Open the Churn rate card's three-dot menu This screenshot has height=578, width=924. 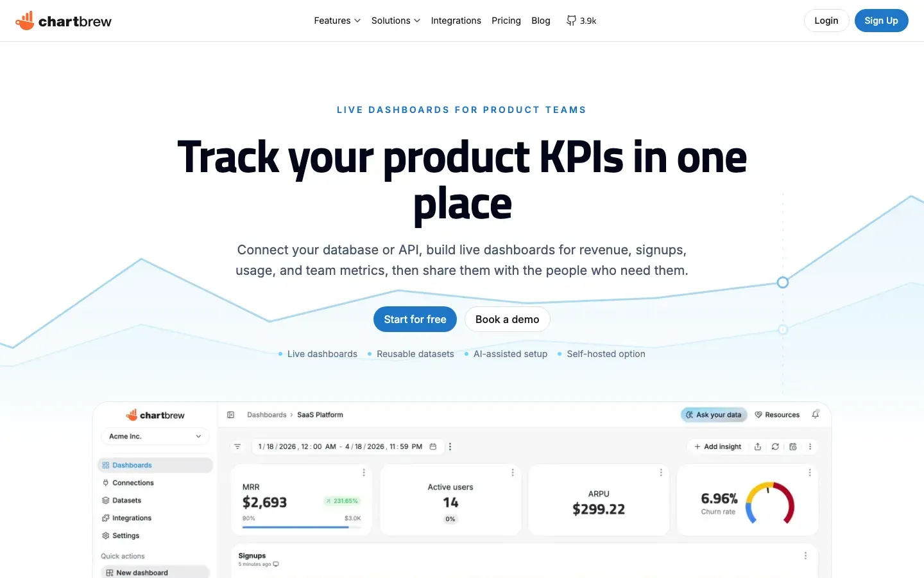pos(810,473)
